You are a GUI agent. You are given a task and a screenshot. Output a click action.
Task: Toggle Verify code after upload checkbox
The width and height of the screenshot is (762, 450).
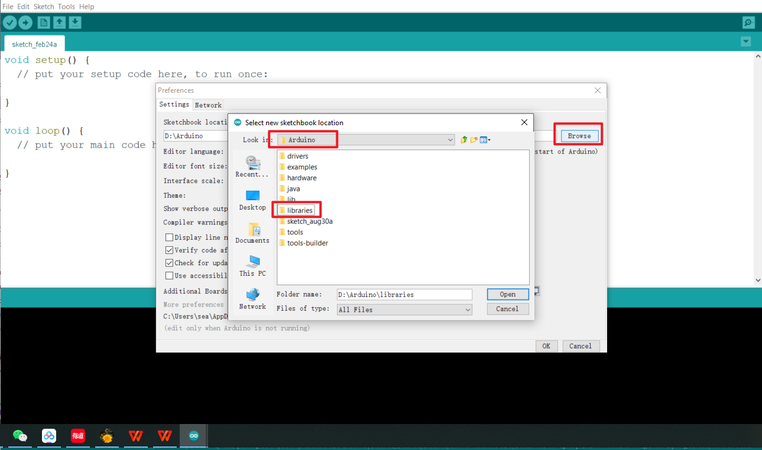169,250
